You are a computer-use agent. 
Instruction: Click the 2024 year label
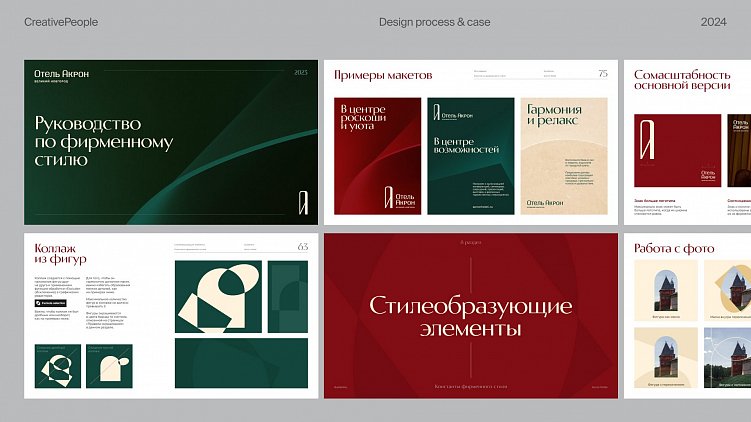tap(714, 22)
